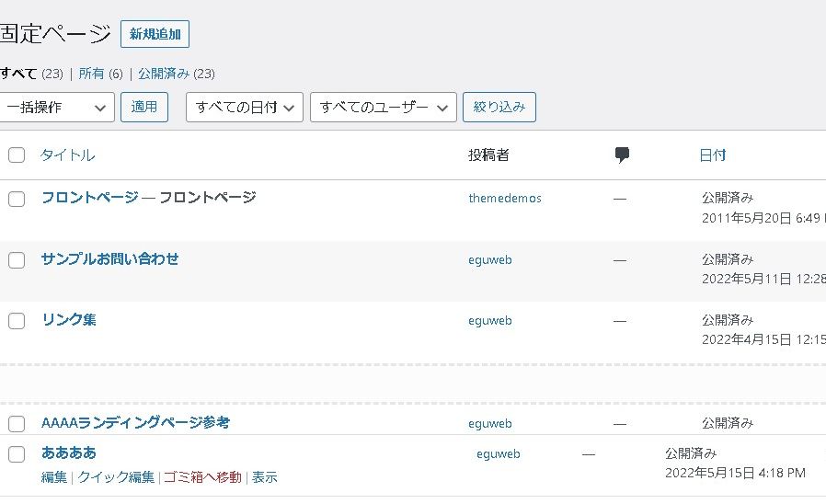This screenshot has height=504, width=826.
Task: Open クイック編集 for the ああああ page
Action: pos(116,477)
